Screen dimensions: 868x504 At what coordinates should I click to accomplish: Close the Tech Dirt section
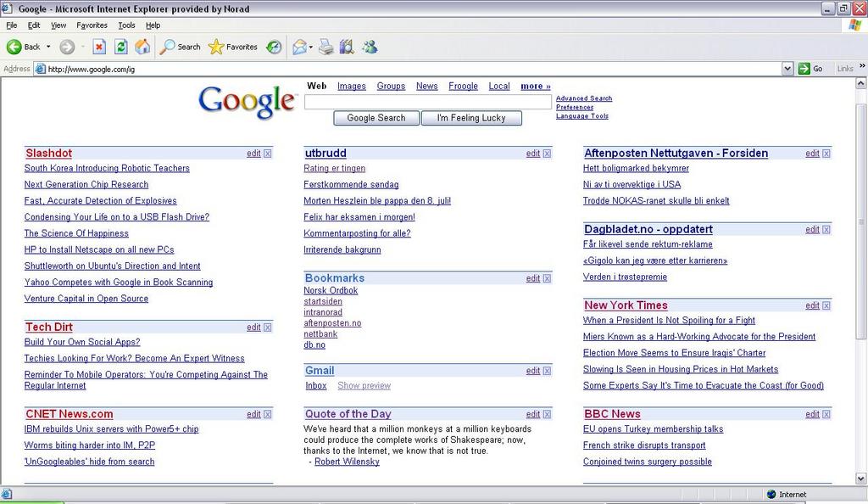268,328
